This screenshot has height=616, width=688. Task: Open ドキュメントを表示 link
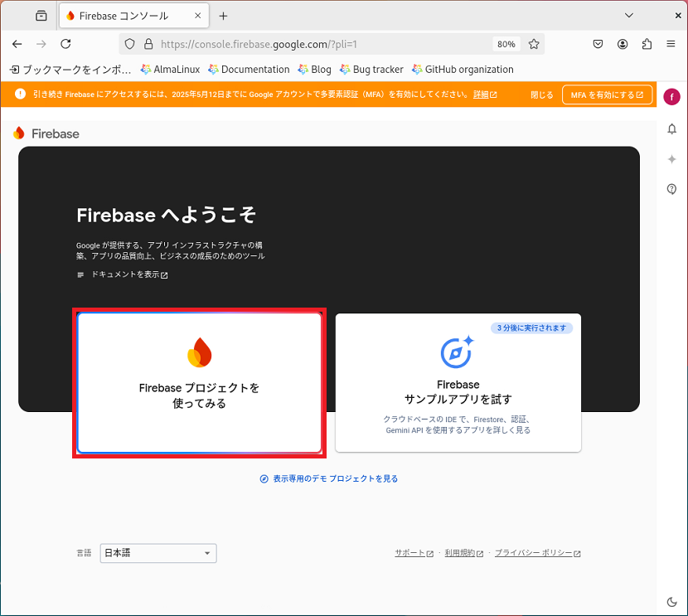(129, 274)
